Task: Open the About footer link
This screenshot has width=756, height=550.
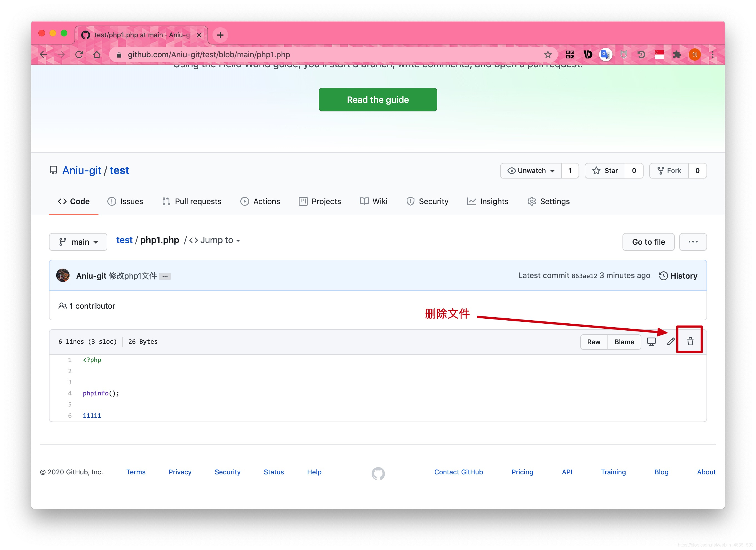Action: click(706, 472)
